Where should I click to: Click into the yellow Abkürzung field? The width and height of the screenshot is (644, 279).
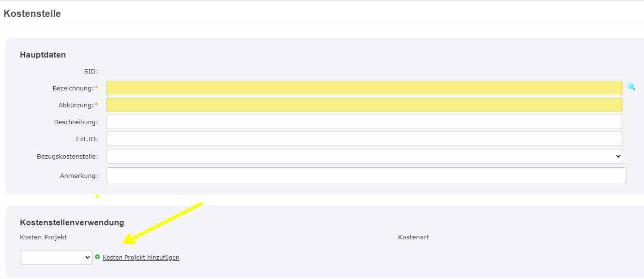click(364, 105)
